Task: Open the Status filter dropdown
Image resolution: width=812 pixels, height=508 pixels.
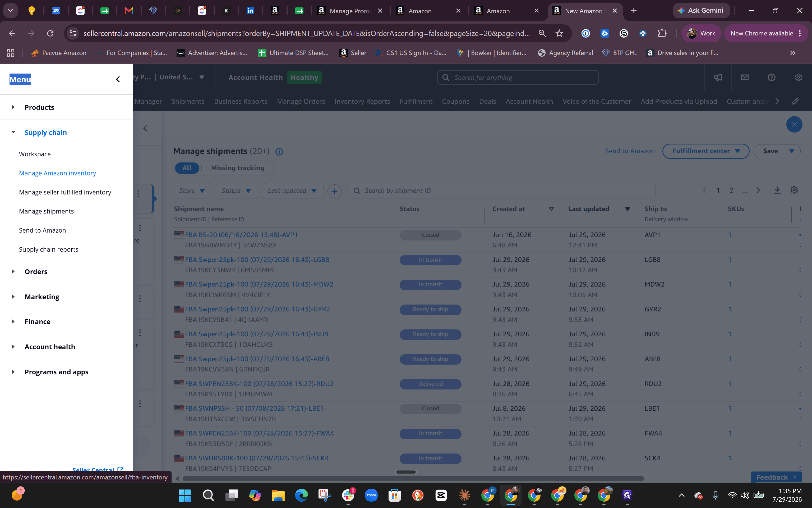Action: pyautogui.click(x=237, y=191)
